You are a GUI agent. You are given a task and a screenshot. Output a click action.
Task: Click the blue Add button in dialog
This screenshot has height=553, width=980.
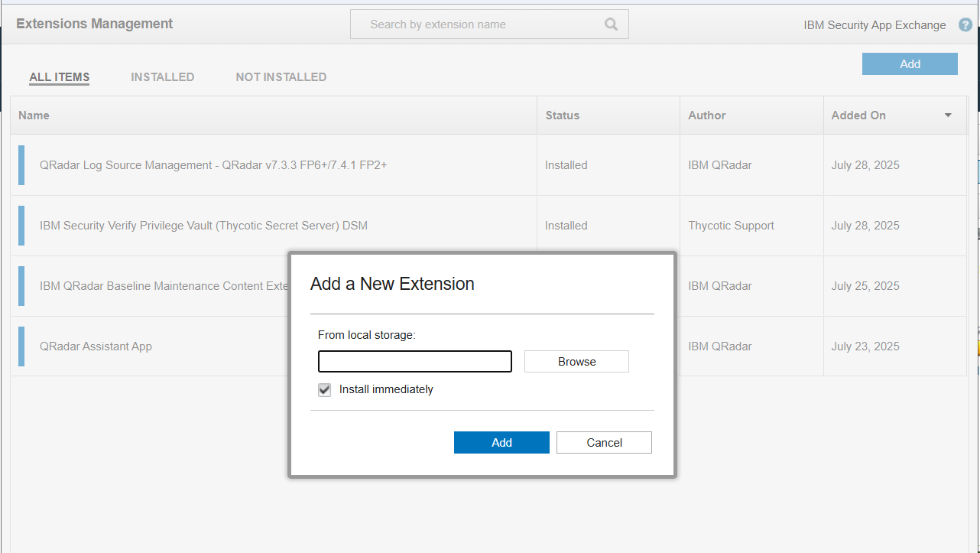[501, 443]
